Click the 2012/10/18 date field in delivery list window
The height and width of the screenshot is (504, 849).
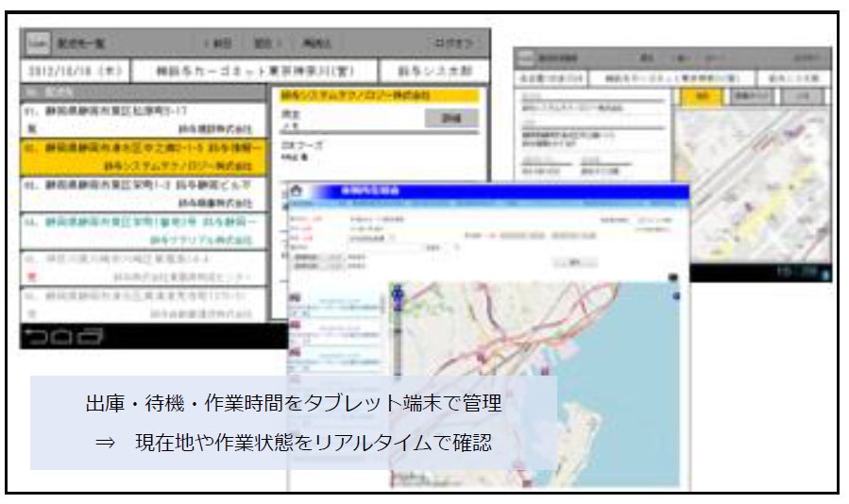click(76, 71)
